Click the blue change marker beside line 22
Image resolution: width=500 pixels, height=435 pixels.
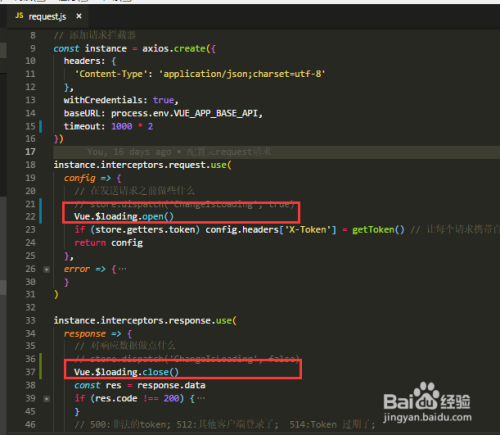pyautogui.click(x=41, y=211)
